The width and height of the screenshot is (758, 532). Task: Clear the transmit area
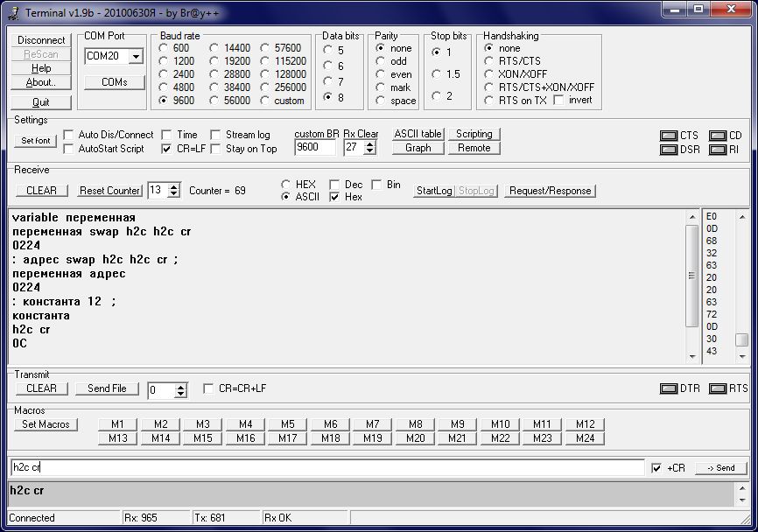point(41,388)
